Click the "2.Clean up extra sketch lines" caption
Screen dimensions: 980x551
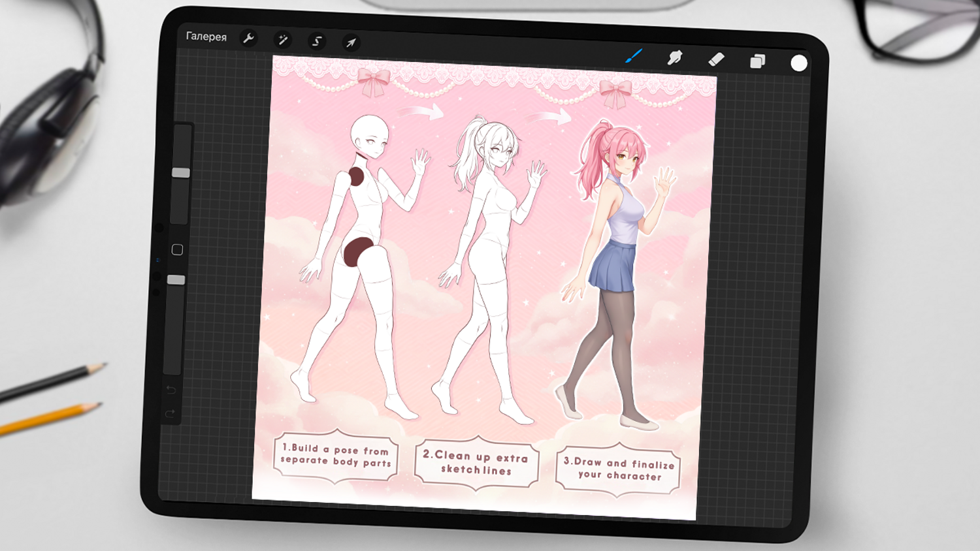[476, 462]
